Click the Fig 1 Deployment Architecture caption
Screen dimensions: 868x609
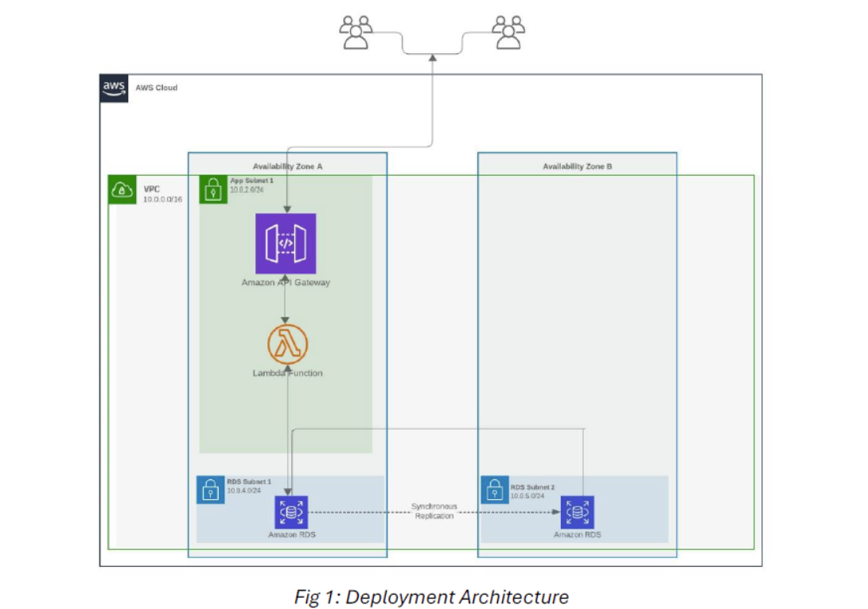click(x=431, y=596)
